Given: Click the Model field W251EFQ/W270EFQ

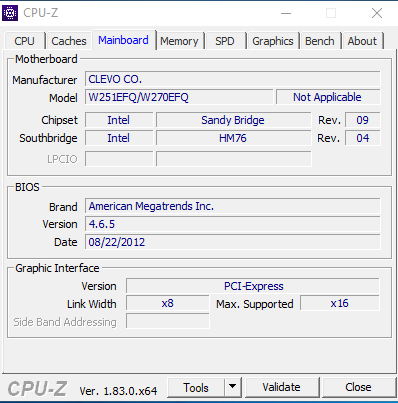Looking at the screenshot, I should (x=179, y=97).
